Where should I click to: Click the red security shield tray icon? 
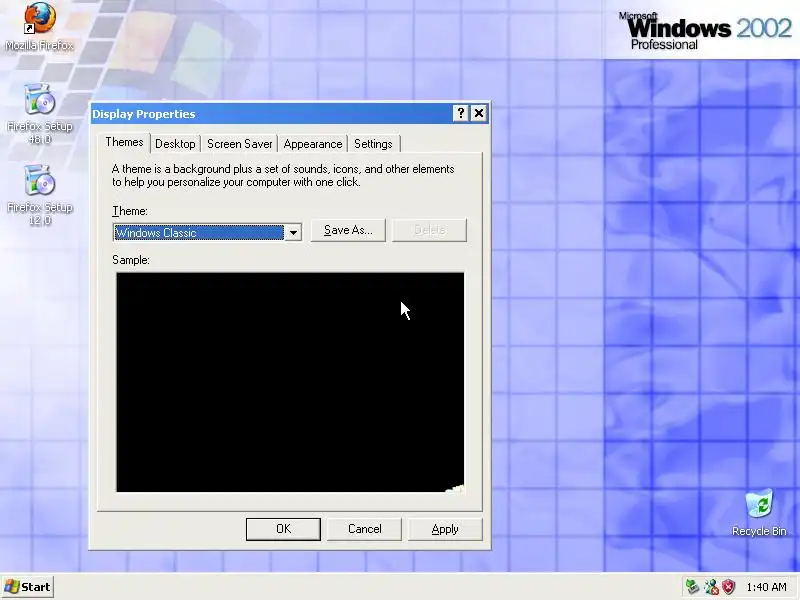coord(728,587)
